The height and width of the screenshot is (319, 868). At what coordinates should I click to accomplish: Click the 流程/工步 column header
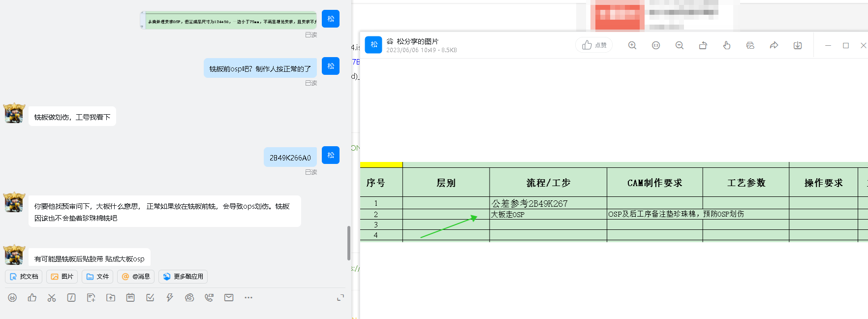tap(548, 183)
